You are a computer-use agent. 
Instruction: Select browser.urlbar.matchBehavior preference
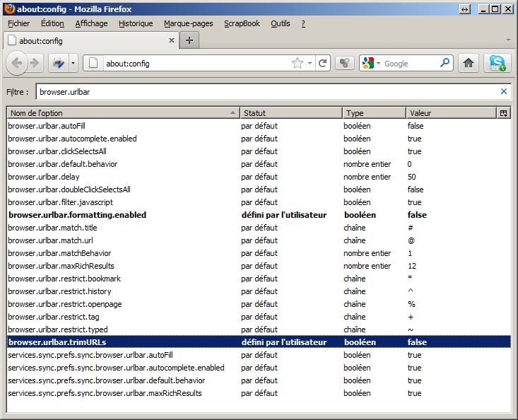tap(259, 253)
